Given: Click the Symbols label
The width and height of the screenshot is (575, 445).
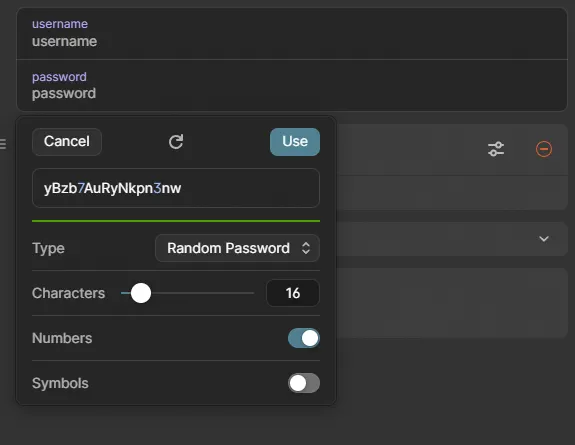Looking at the screenshot, I should pos(60,383).
